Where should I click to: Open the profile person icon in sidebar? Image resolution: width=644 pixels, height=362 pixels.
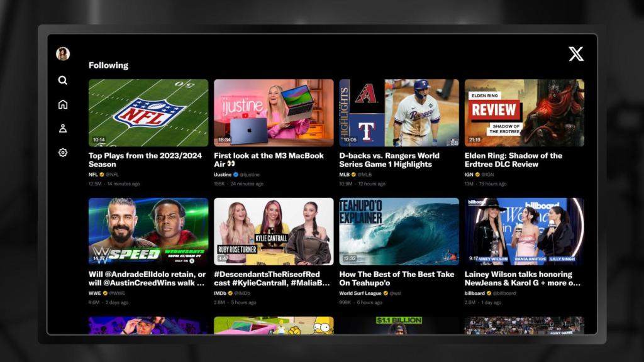click(x=62, y=128)
